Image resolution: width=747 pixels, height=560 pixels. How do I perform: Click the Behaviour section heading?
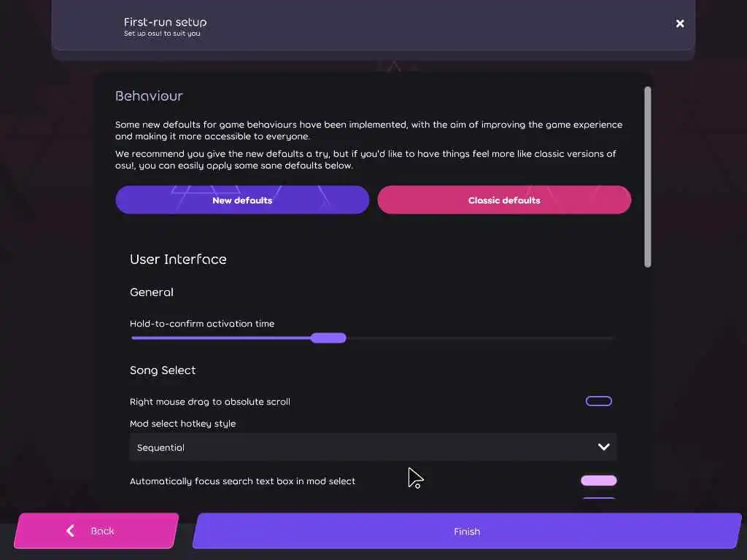click(149, 96)
